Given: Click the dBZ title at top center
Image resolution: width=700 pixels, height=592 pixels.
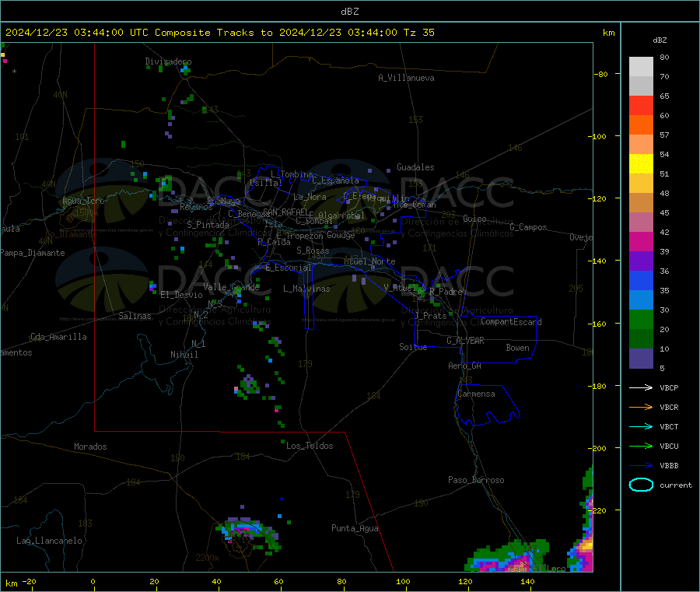Looking at the screenshot, I should [349, 12].
